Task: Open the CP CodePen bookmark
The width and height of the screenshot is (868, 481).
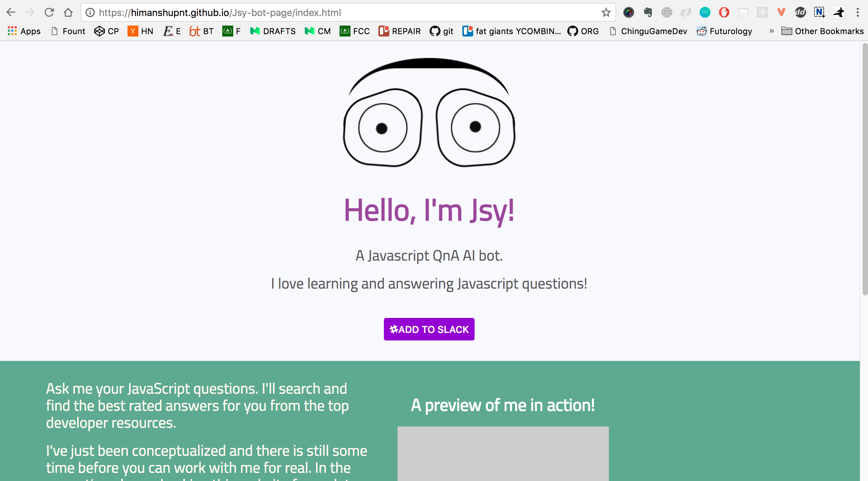Action: (106, 31)
